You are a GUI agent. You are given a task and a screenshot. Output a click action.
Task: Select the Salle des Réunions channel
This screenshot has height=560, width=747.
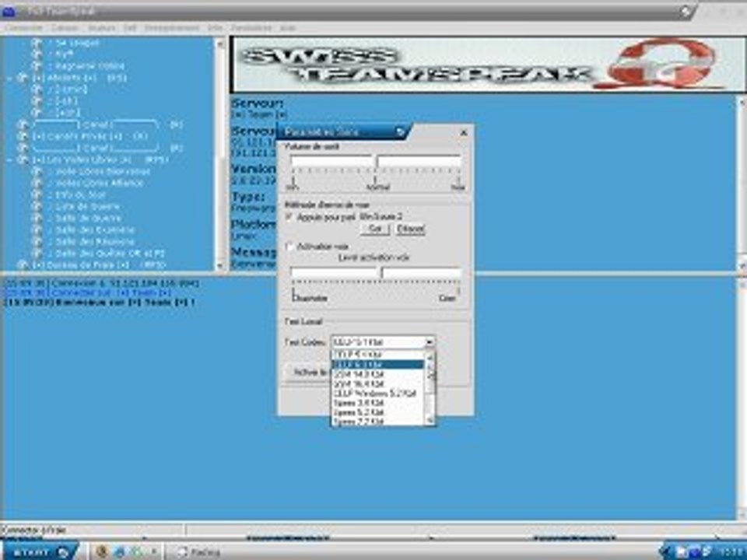tap(95, 241)
